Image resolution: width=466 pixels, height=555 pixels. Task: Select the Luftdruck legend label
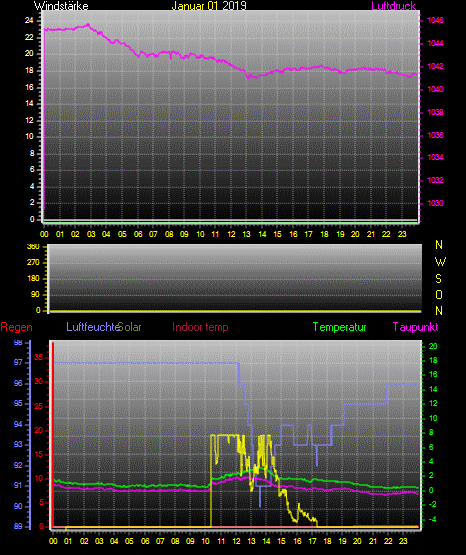point(393,6)
